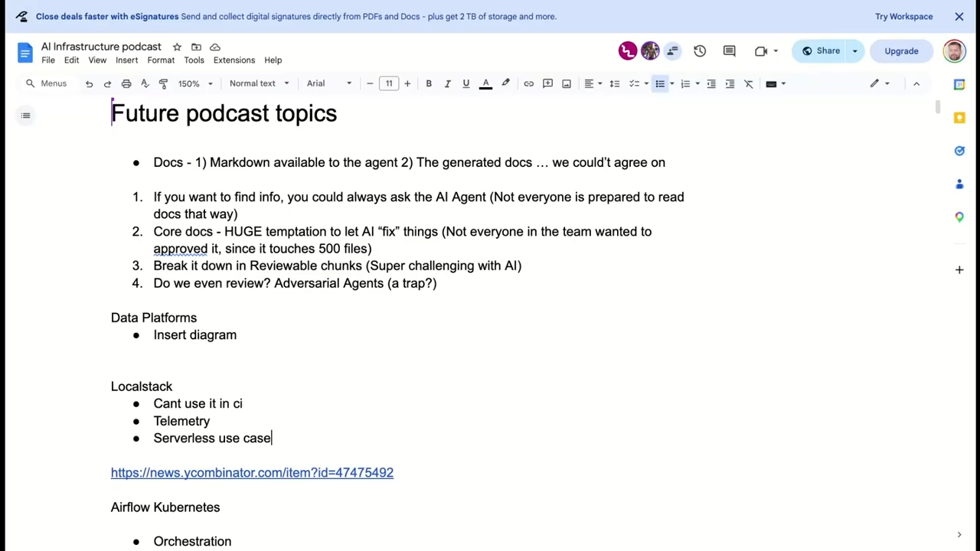Click the Upgrade button
This screenshot has height=551, width=980.
click(x=901, y=51)
